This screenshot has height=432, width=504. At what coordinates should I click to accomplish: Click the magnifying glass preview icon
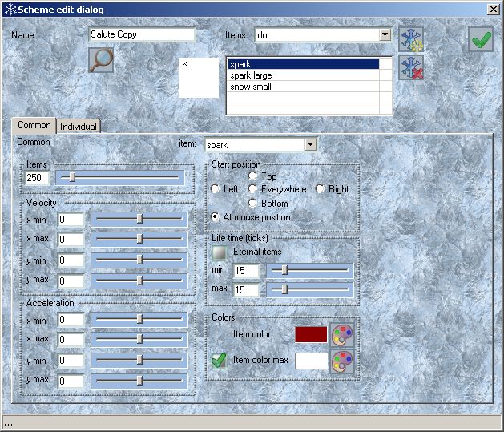point(101,60)
